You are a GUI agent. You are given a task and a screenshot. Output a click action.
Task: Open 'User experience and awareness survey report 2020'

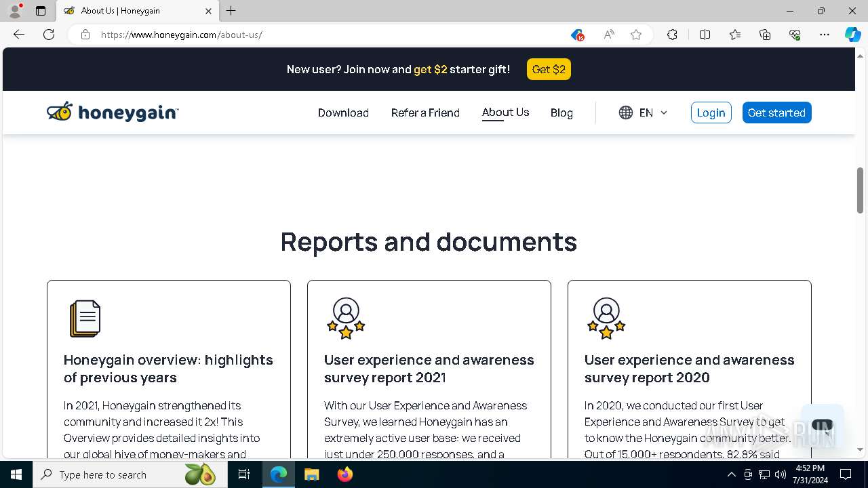coord(689,369)
